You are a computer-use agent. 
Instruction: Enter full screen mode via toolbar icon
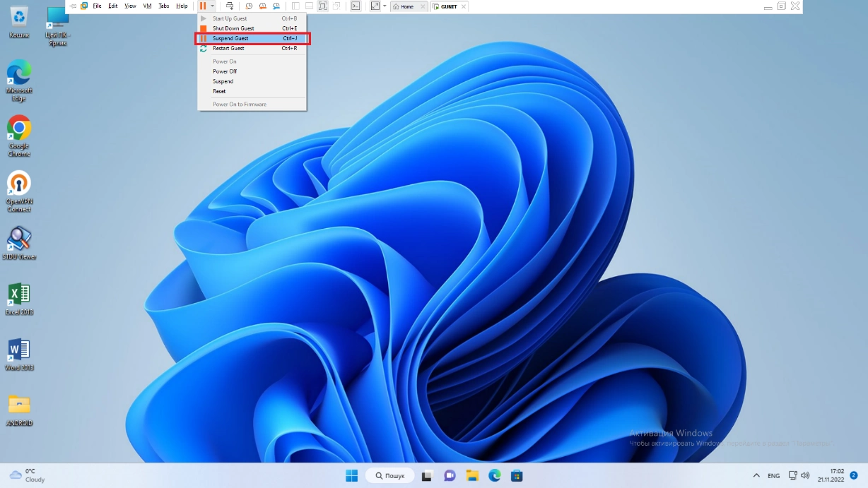(322, 6)
